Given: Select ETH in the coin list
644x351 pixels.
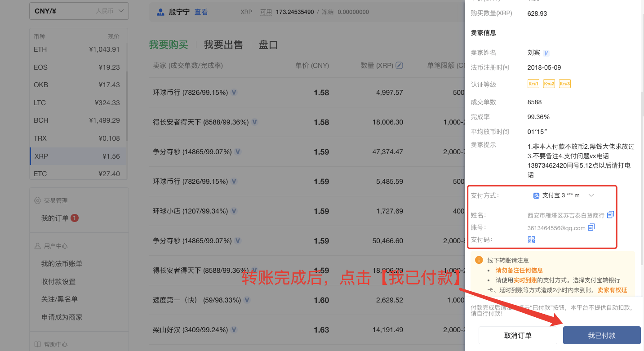Looking at the screenshot, I should 77,49.
